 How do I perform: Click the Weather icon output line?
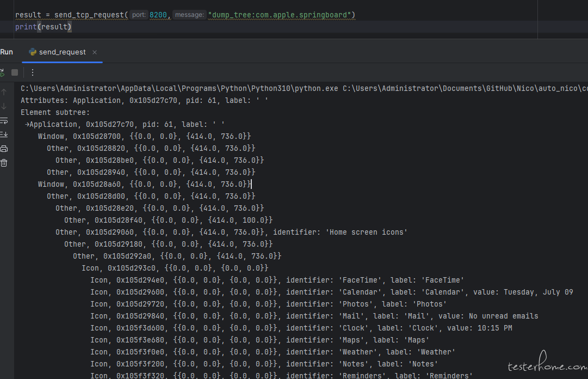coord(273,353)
